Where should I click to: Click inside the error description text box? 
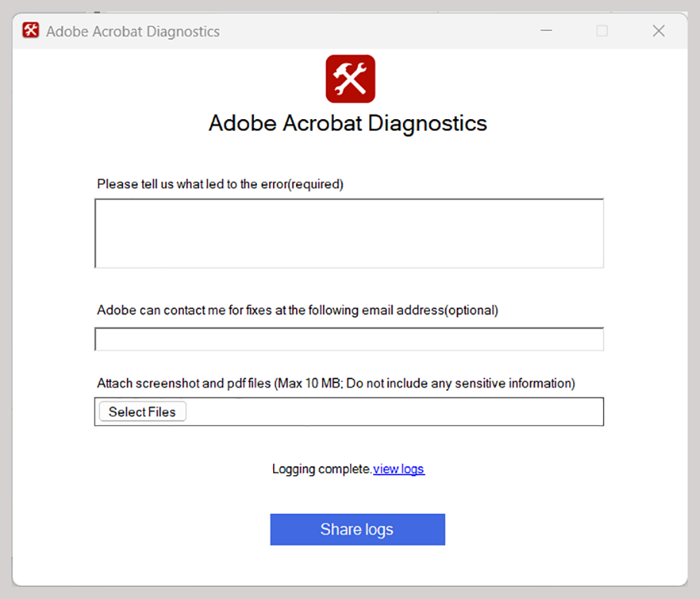(348, 232)
